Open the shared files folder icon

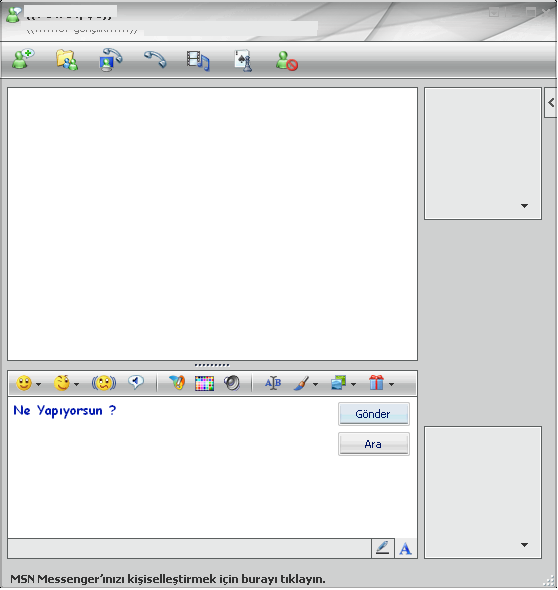tap(67, 60)
